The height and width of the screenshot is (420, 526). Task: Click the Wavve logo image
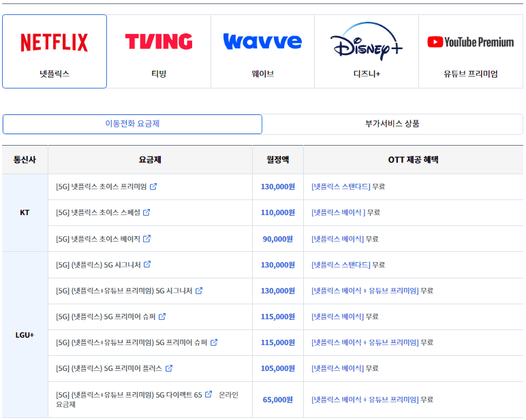(263, 42)
